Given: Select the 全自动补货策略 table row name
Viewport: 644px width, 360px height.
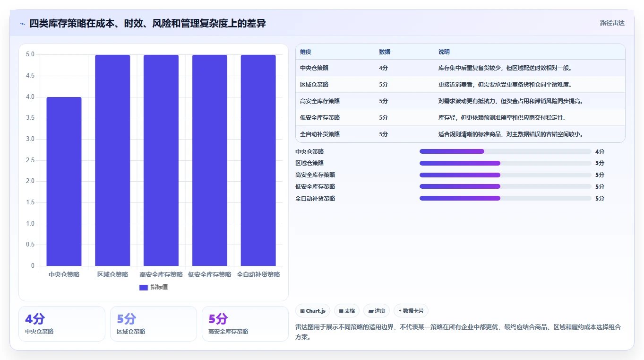Looking at the screenshot, I should (x=320, y=134).
